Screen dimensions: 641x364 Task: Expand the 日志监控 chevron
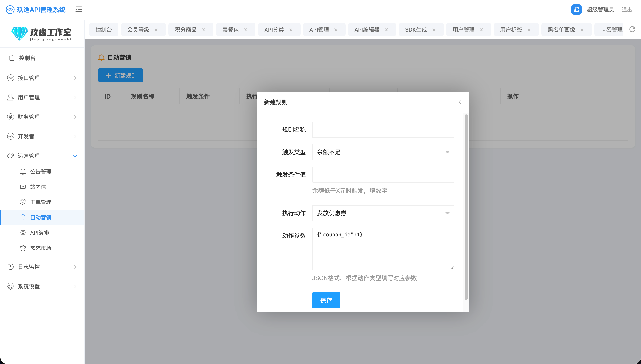point(75,267)
